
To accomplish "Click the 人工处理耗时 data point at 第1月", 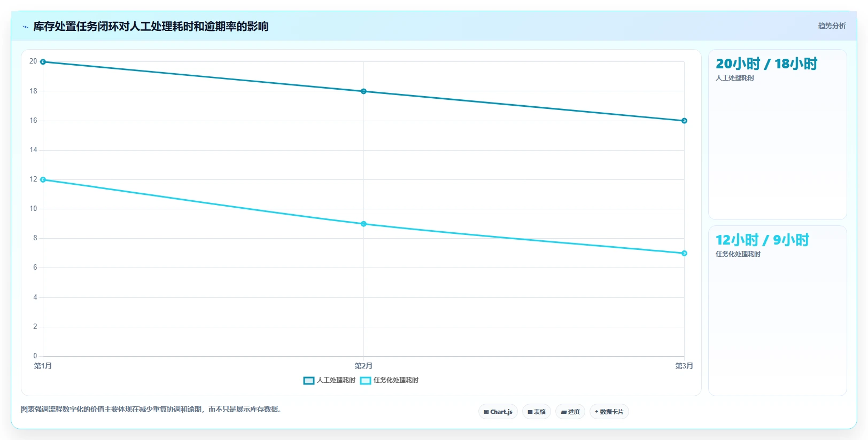I will pyautogui.click(x=43, y=62).
